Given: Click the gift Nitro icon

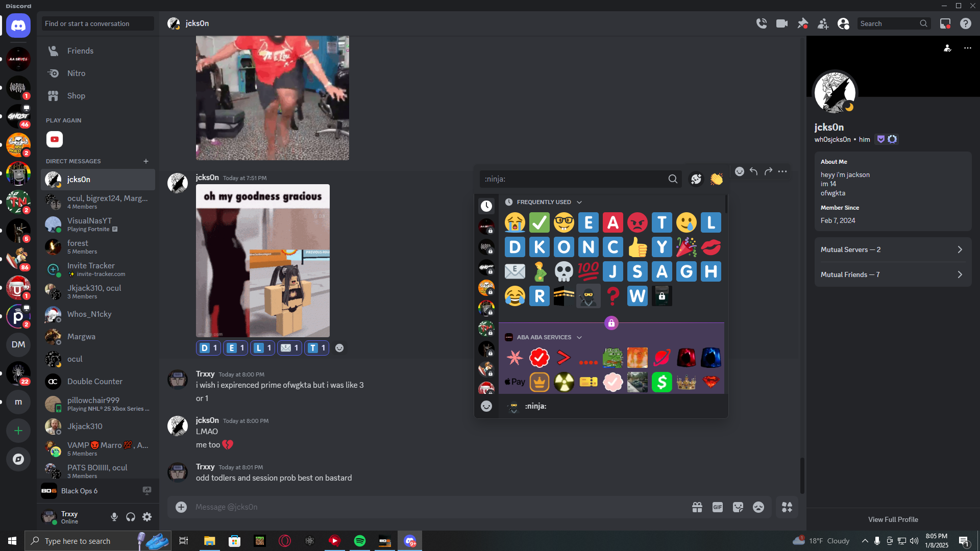Looking at the screenshot, I should pyautogui.click(x=697, y=507).
